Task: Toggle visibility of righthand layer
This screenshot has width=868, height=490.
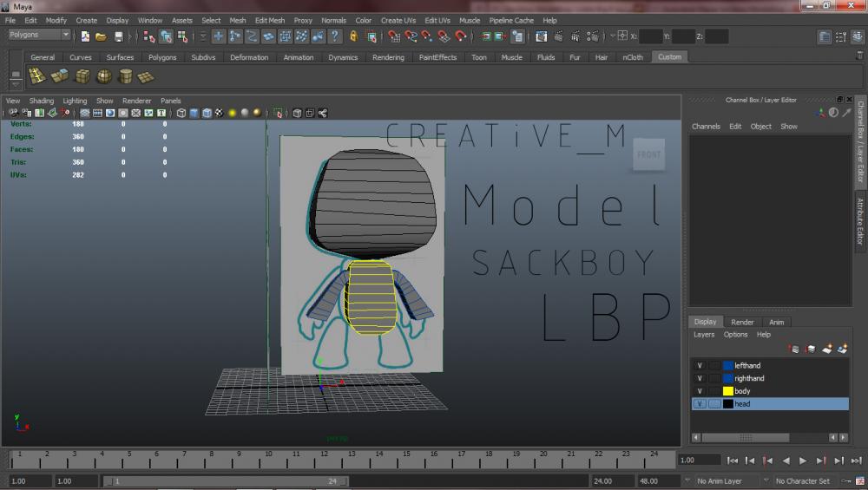Action: (700, 378)
